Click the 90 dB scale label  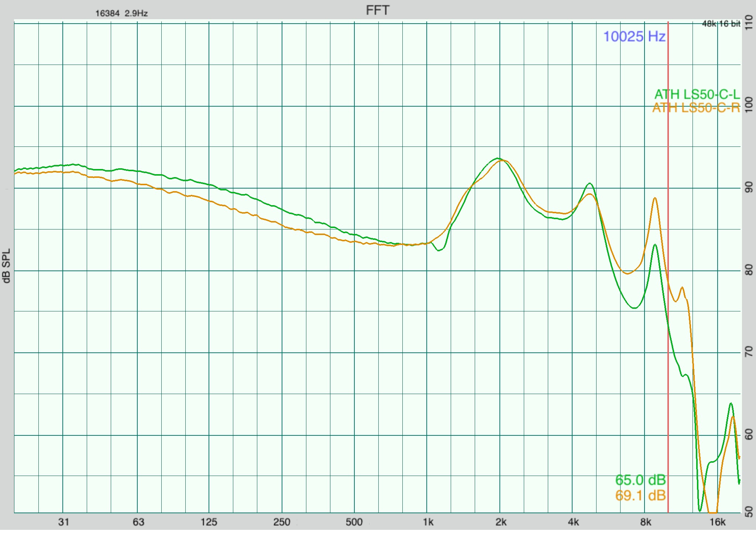(x=749, y=187)
